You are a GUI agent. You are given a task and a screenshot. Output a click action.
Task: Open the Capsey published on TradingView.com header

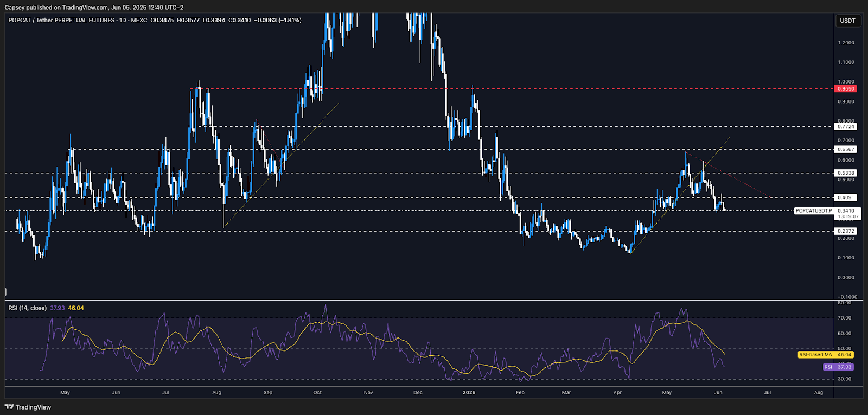(94, 7)
